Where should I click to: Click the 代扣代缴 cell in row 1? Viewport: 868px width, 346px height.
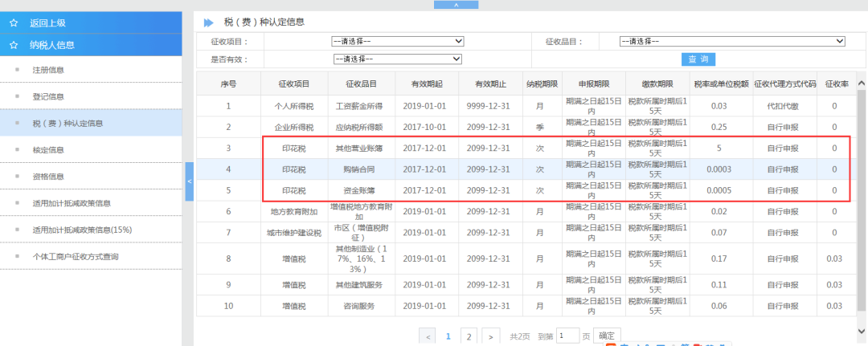785,106
